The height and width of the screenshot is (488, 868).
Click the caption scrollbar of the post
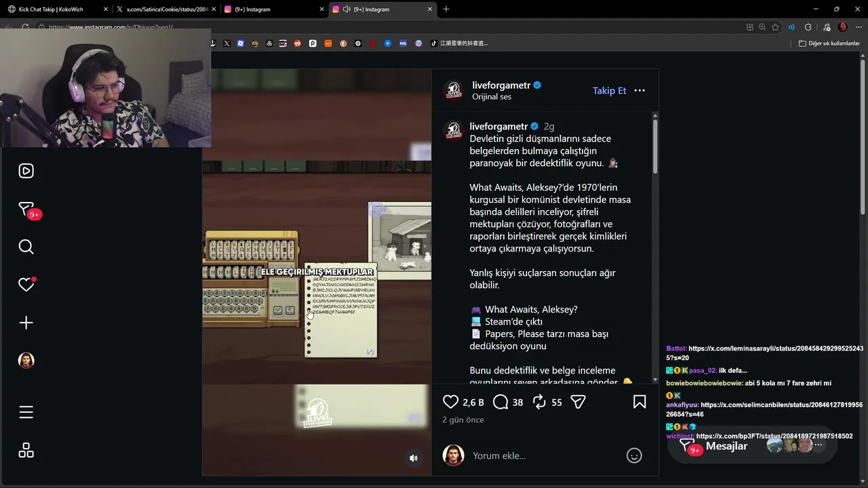tap(654, 146)
